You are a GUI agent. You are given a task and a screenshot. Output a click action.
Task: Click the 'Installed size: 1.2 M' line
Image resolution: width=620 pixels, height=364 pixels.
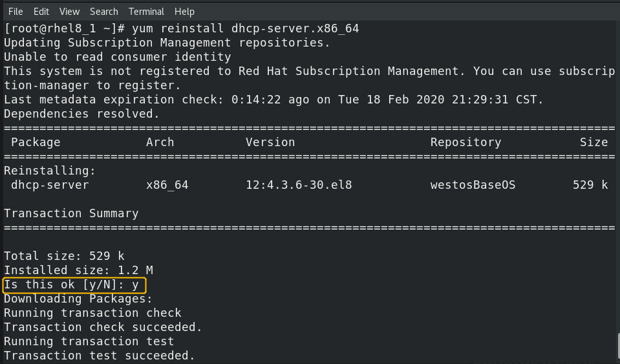pyautogui.click(x=78, y=270)
